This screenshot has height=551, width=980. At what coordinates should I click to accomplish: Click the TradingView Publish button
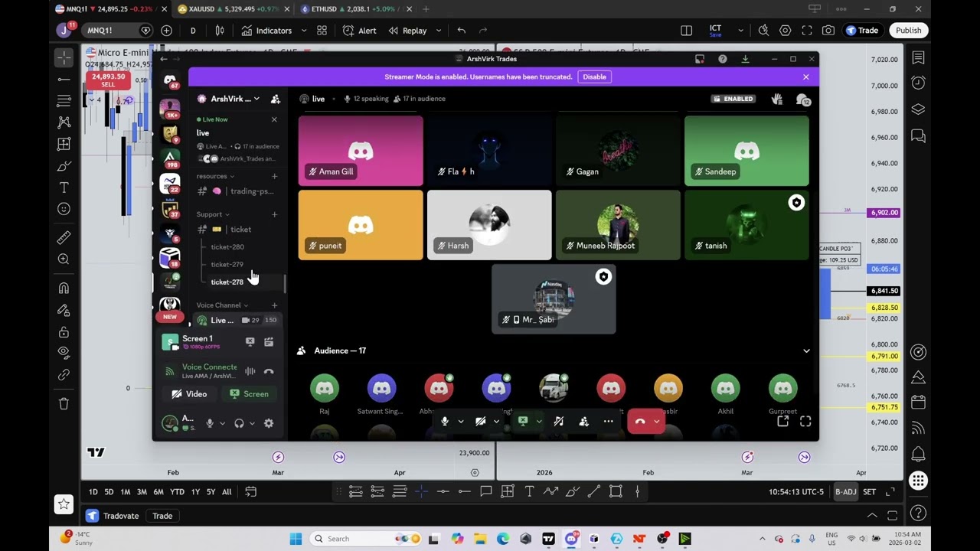(909, 31)
